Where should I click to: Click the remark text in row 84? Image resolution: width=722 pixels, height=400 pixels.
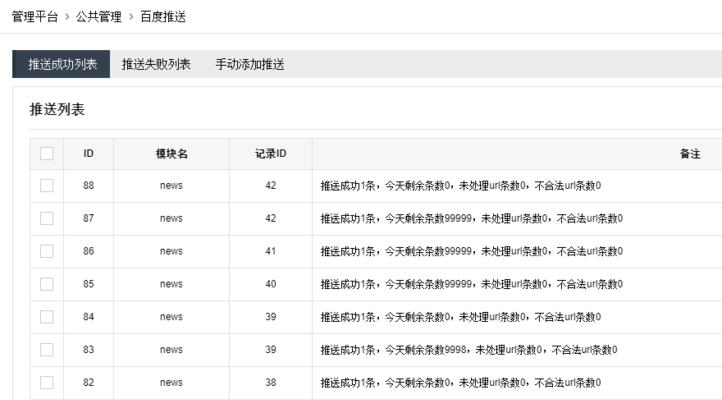[460, 317]
